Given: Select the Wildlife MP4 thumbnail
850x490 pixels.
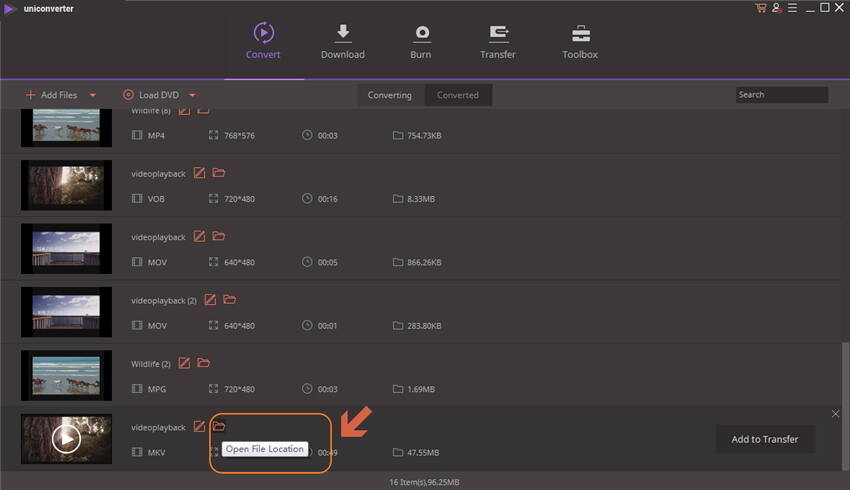Looking at the screenshot, I should (66, 127).
